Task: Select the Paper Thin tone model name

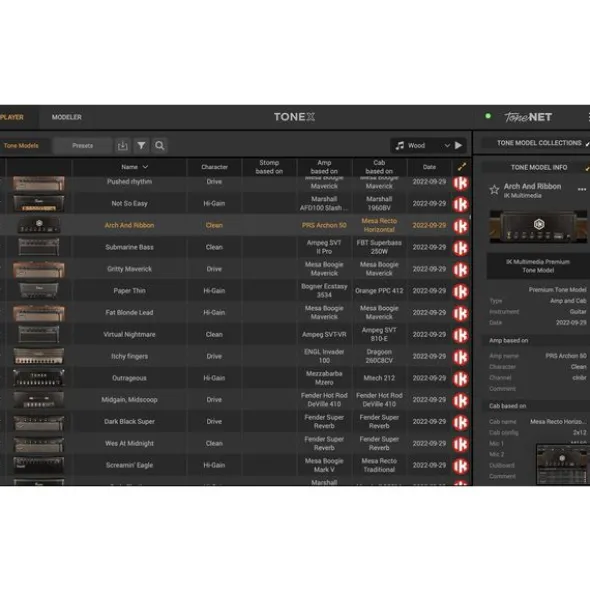Action: click(x=129, y=291)
